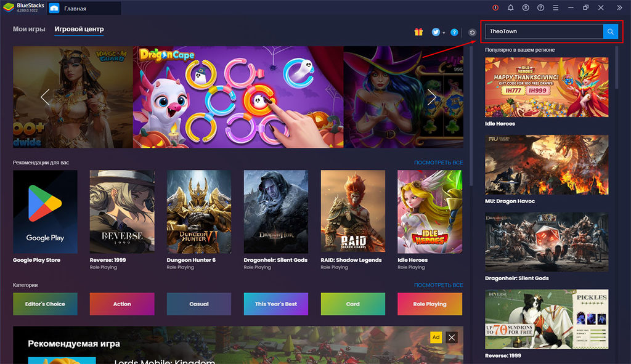631x364 pixels.
Task: Click the BlueStacks logo icon
Action: [8, 7]
